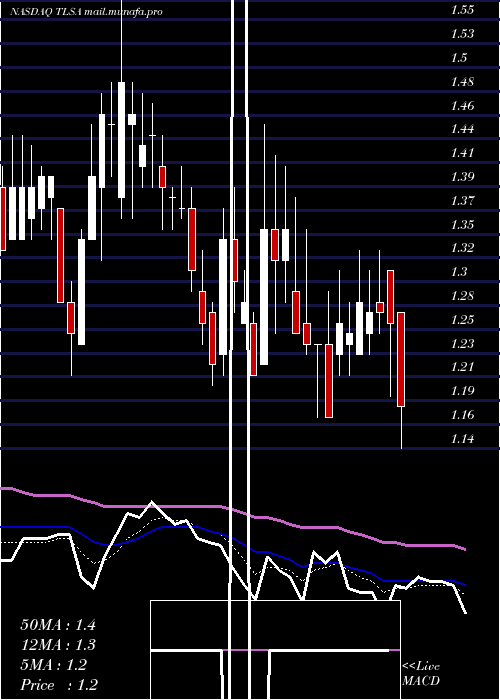Click the 1.5 price axis label
Image resolution: width=500 pixels, height=700 pixels.
[459, 58]
